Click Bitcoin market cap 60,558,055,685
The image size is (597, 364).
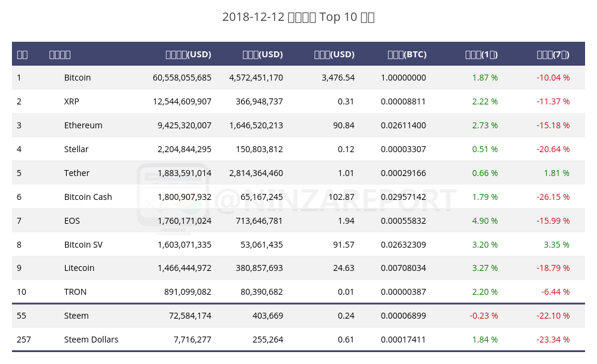point(182,78)
